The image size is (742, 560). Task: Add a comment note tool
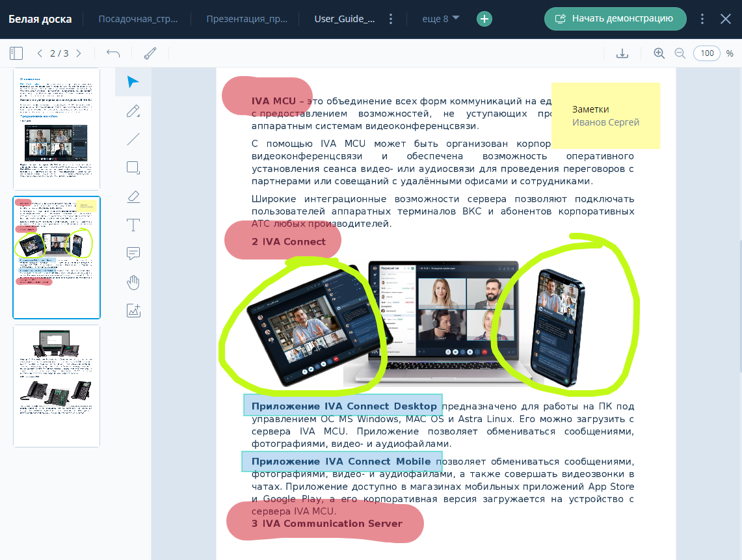click(133, 254)
